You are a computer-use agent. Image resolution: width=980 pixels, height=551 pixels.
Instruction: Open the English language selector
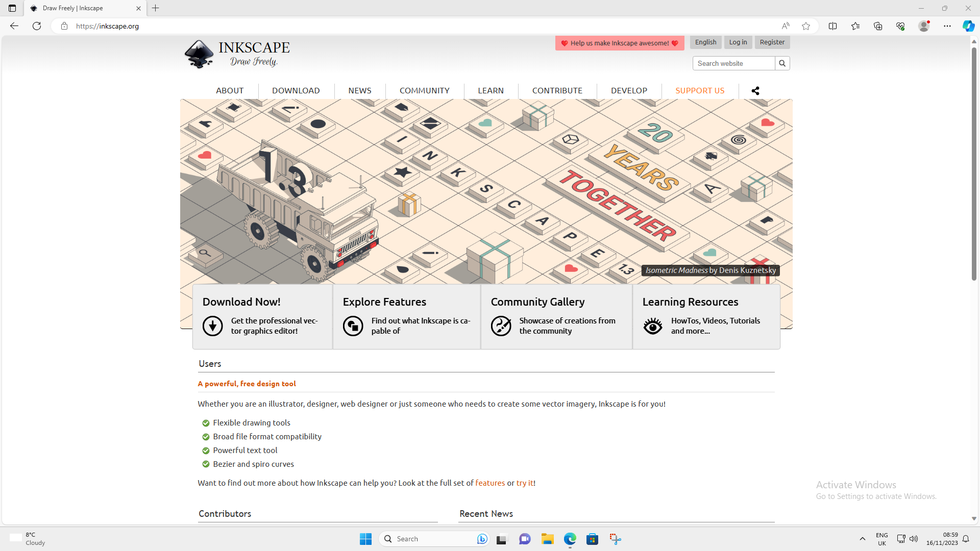(705, 42)
